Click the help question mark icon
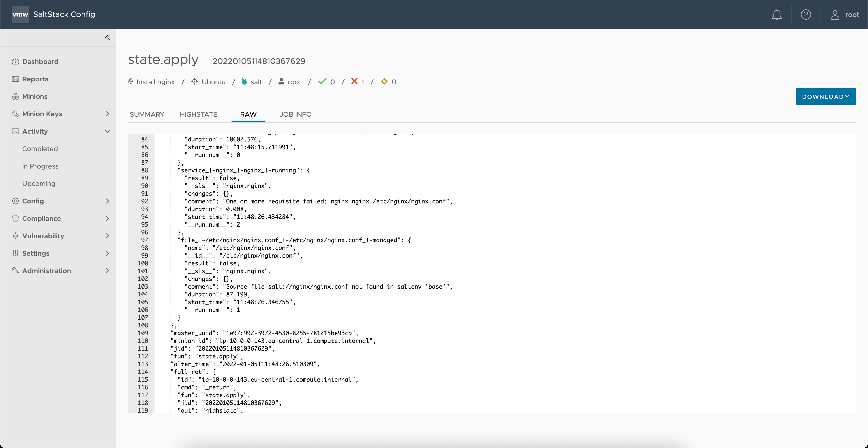 pos(806,15)
